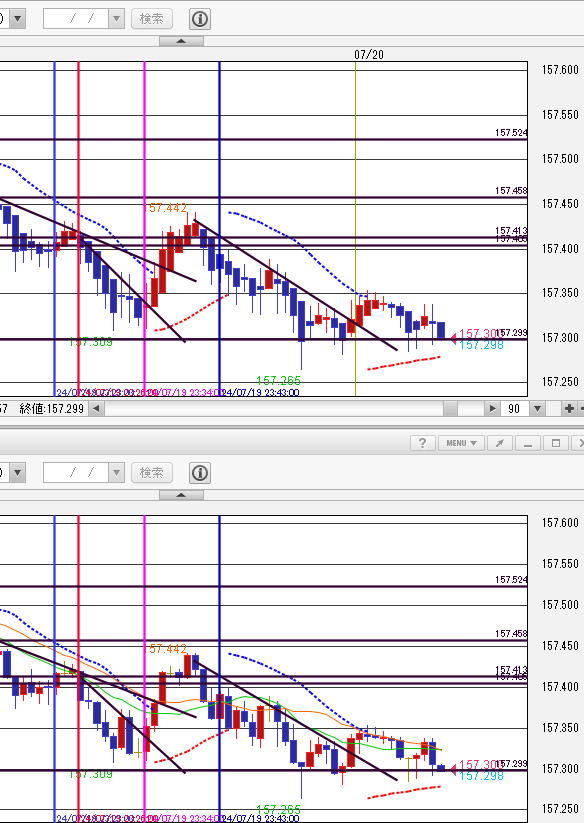Viewport: 584px width, 823px height.
Task: Open help with the question mark button
Action: (x=422, y=443)
